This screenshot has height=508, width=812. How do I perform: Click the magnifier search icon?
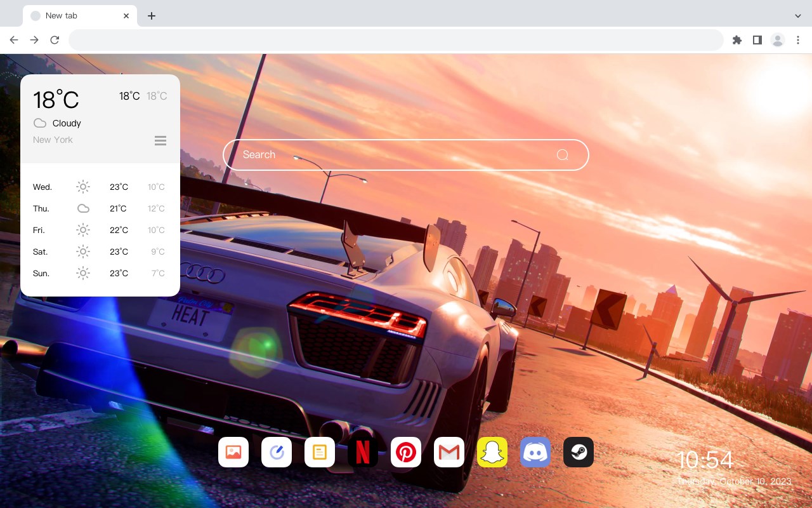(x=562, y=155)
